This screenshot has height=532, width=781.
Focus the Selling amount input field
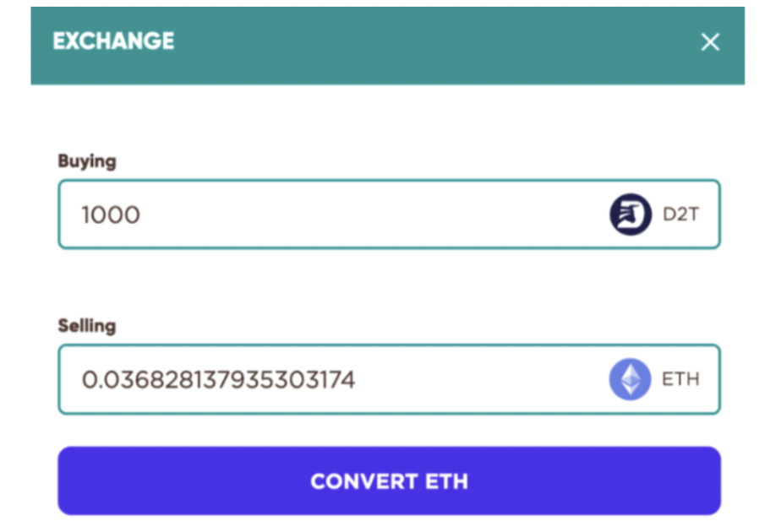(390, 379)
